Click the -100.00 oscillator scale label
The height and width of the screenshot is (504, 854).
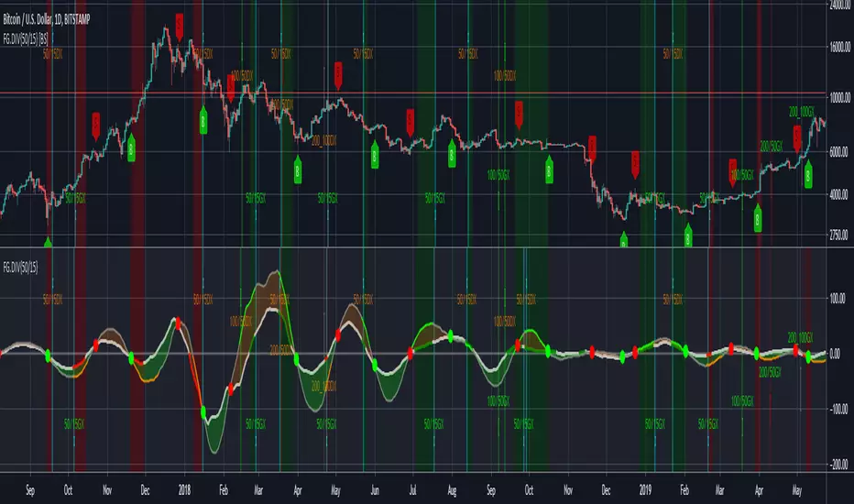838,410
